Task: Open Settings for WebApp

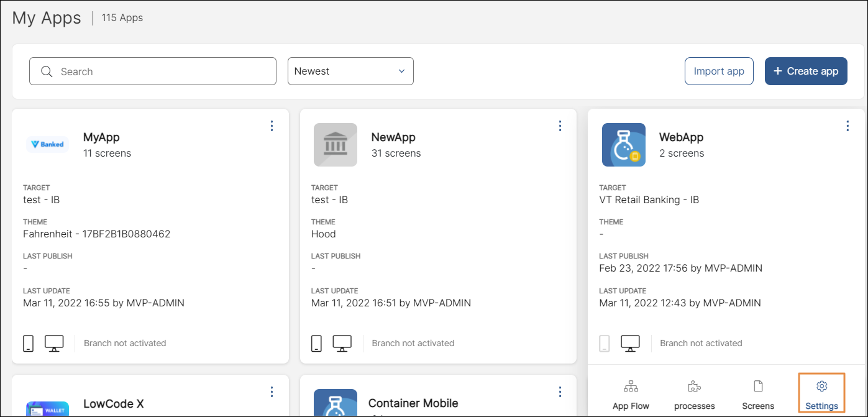Action: point(821,395)
